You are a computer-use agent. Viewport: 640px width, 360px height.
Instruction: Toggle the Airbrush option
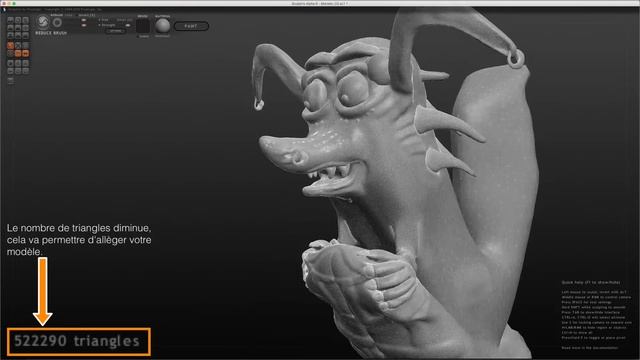pos(57,15)
